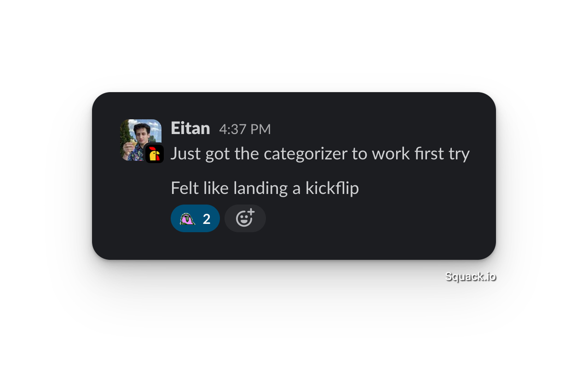This screenshot has height=375, width=588.
Task: Toggle the parrot reaction pill
Action: point(195,218)
